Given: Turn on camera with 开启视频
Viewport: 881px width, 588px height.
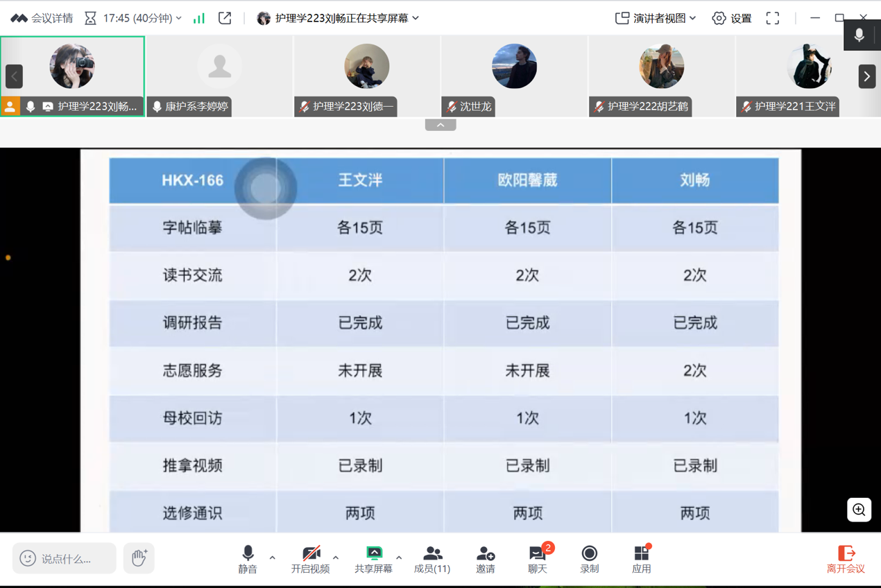Looking at the screenshot, I should pyautogui.click(x=310, y=559).
